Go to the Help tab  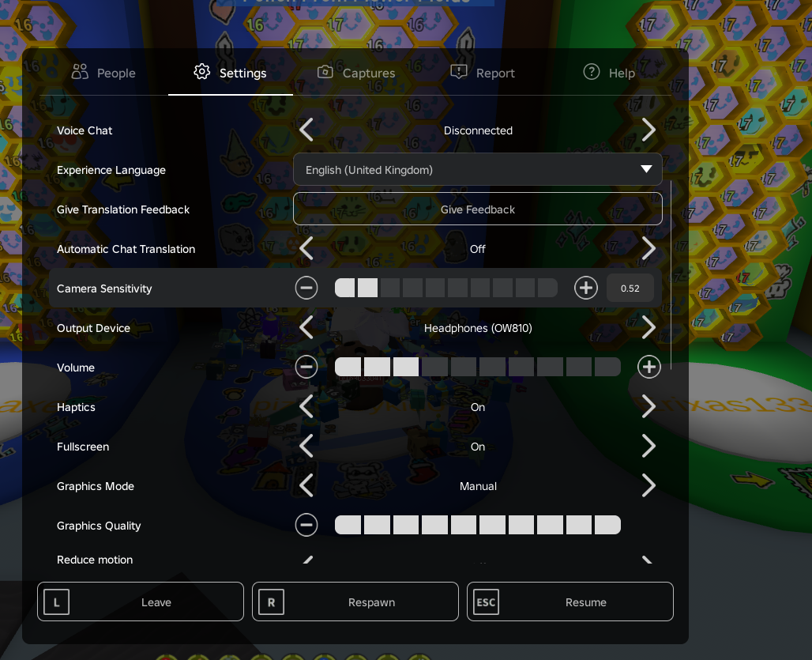click(x=609, y=73)
